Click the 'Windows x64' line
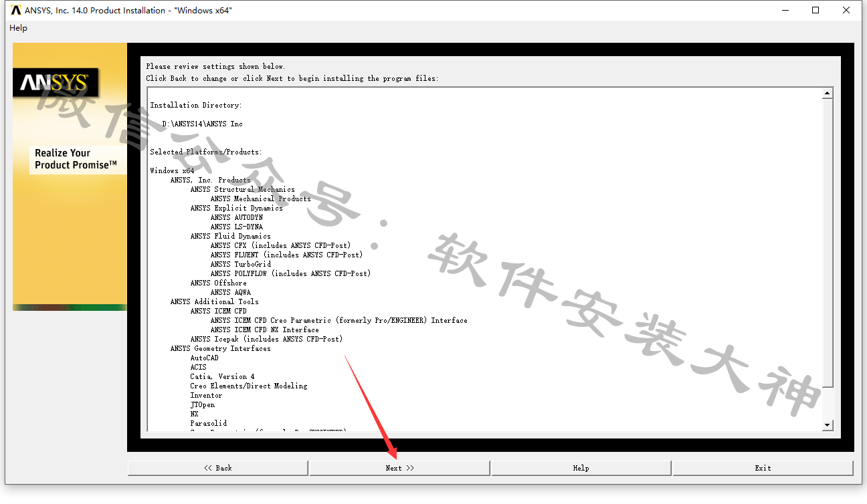867x504 pixels. (x=172, y=170)
